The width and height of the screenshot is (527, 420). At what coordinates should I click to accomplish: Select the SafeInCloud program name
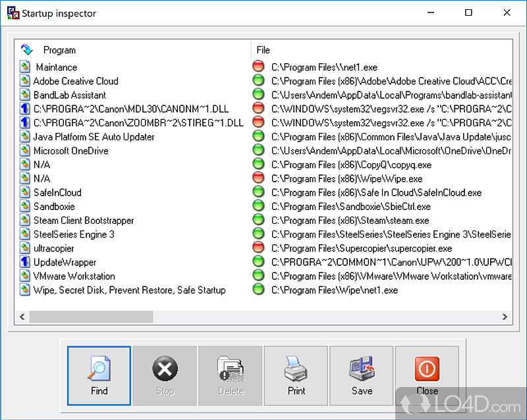57,192
